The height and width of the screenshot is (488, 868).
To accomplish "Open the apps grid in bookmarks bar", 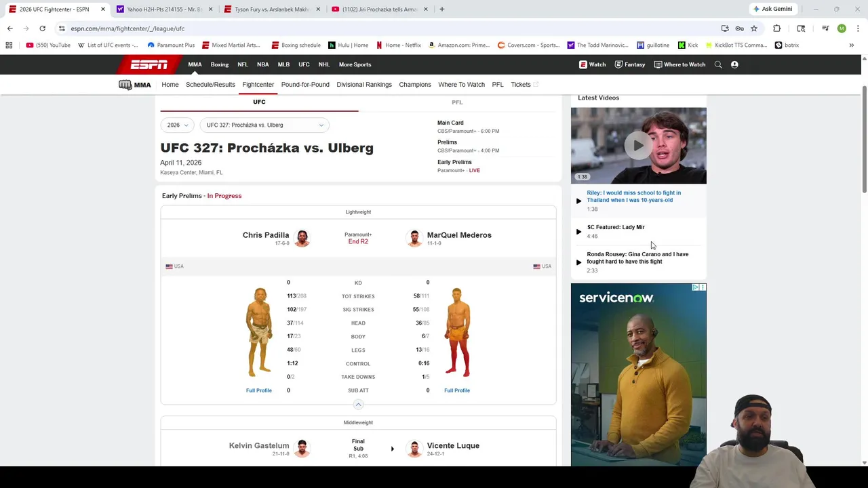I will (9, 45).
